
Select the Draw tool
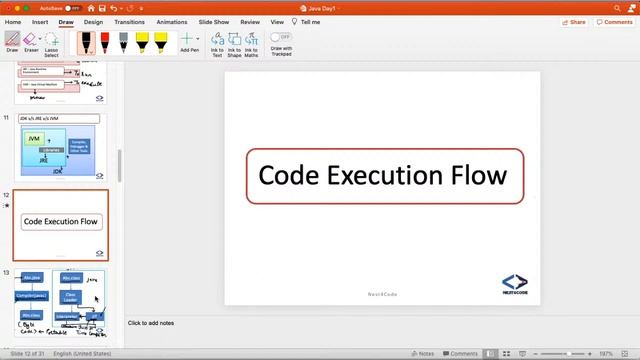pyautogui.click(x=12, y=42)
